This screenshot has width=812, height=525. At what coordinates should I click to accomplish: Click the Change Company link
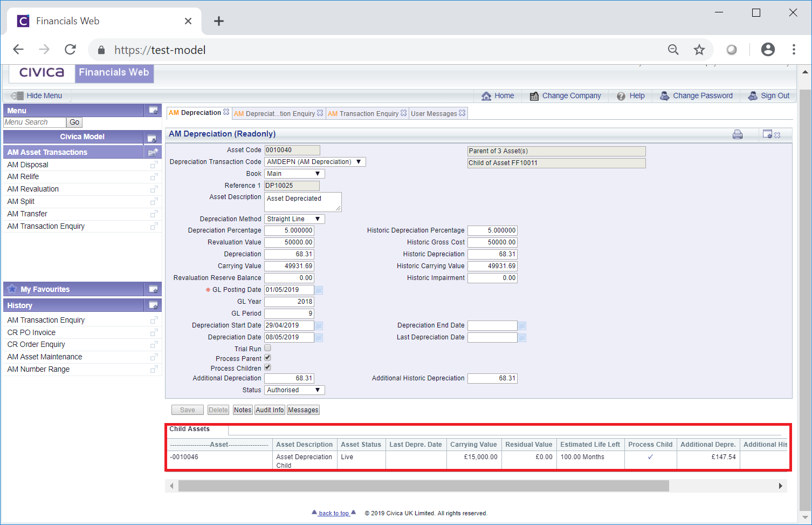pos(565,96)
